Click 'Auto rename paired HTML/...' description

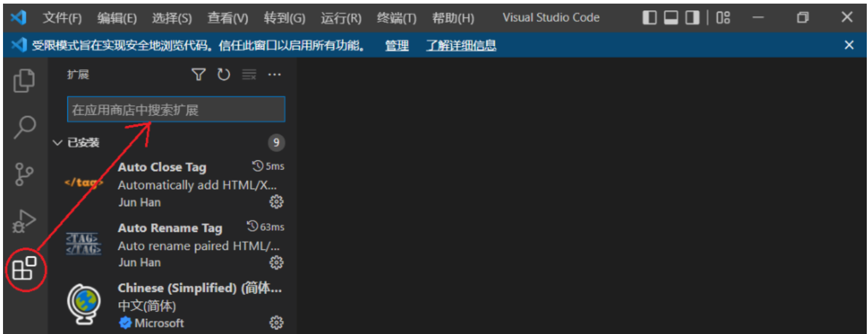(199, 246)
